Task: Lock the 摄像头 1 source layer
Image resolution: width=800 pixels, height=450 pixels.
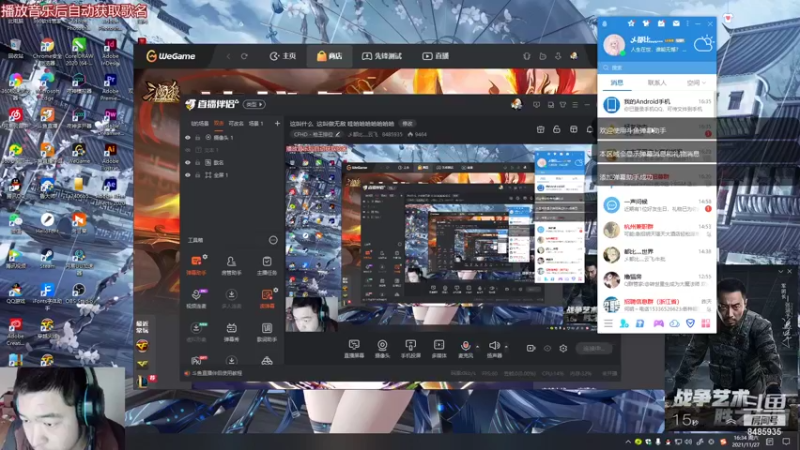Action: click(197, 138)
